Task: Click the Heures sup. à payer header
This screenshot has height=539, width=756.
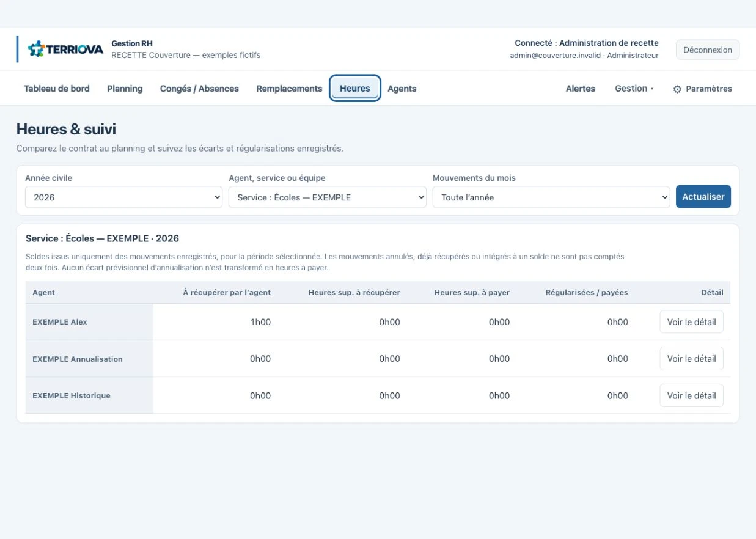Action: pyautogui.click(x=472, y=293)
